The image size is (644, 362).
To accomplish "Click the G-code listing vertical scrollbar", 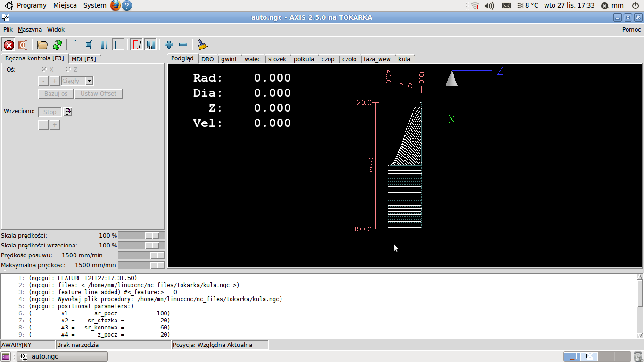I will coord(640,305).
